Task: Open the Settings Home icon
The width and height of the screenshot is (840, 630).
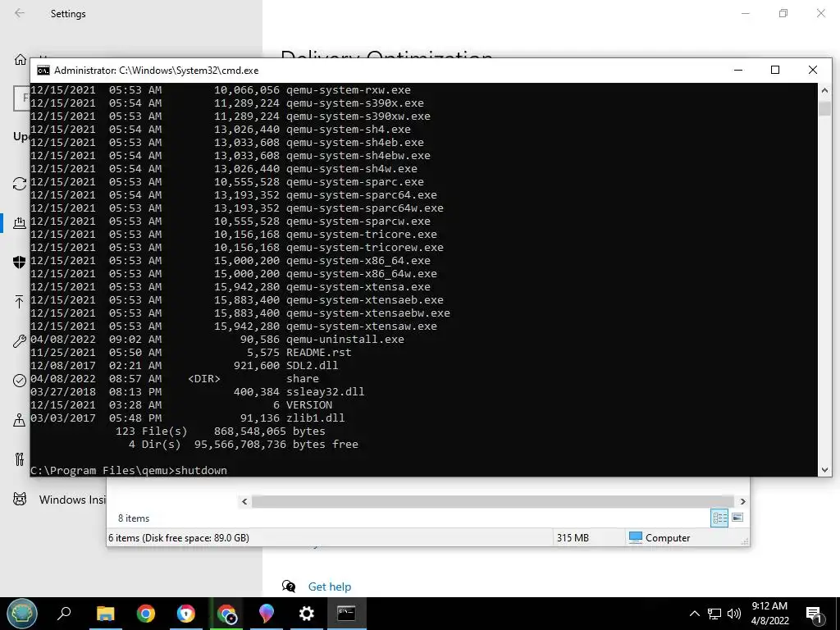Action: click(x=21, y=59)
